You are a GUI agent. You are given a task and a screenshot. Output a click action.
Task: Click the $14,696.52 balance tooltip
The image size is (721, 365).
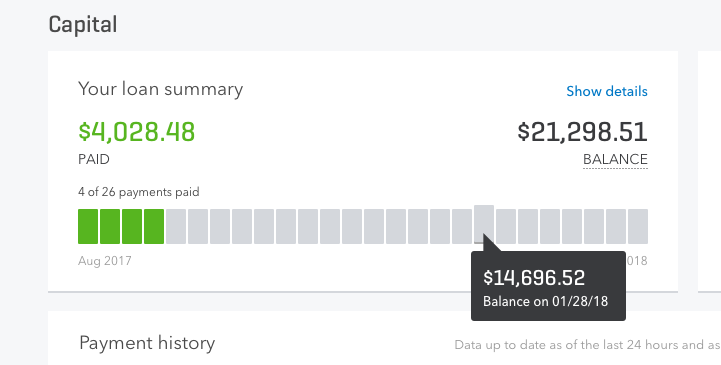[548, 286]
